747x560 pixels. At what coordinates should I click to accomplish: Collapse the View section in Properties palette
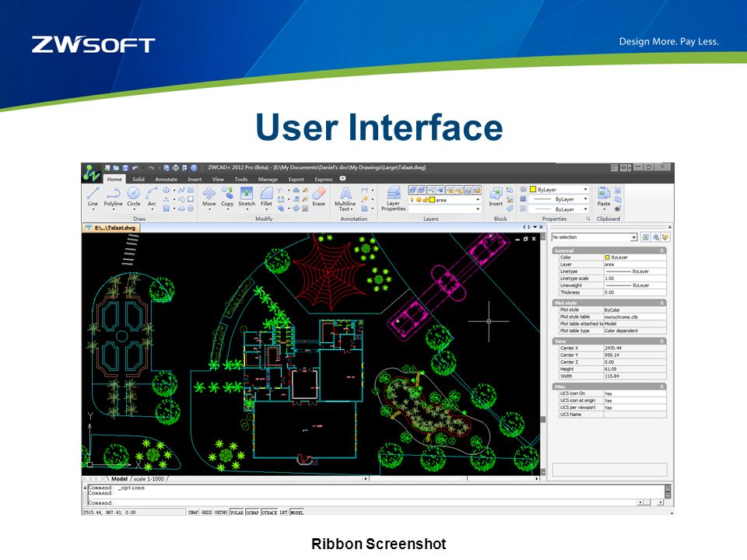(661, 341)
